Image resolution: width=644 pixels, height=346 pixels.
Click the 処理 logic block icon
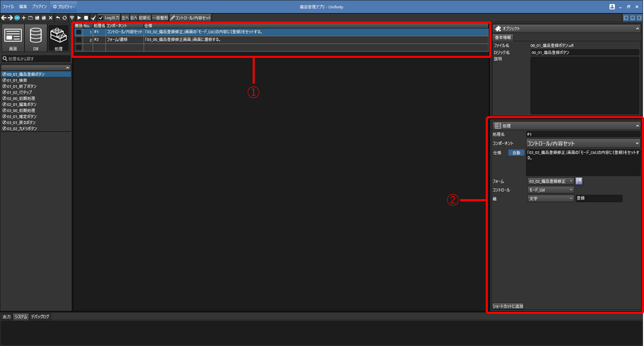click(x=59, y=38)
